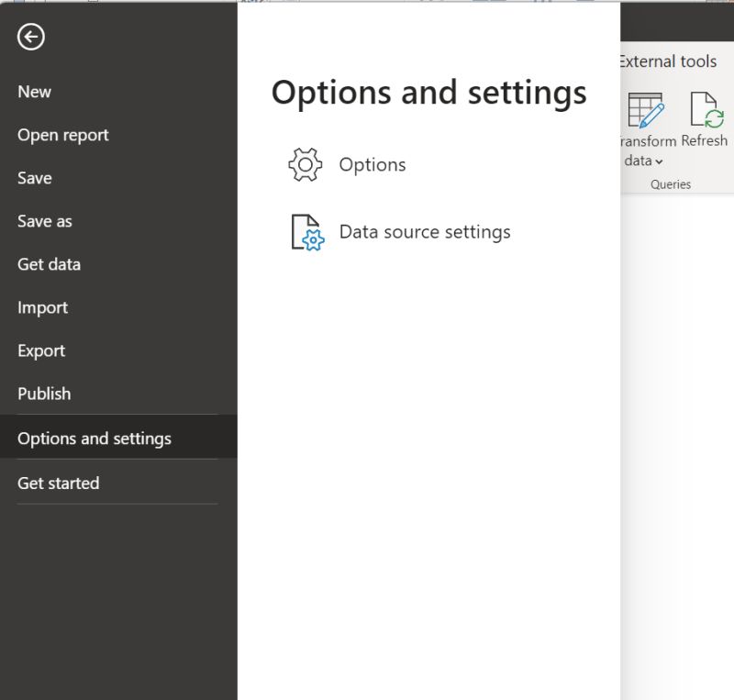Click Import in the file menu

[x=42, y=306]
